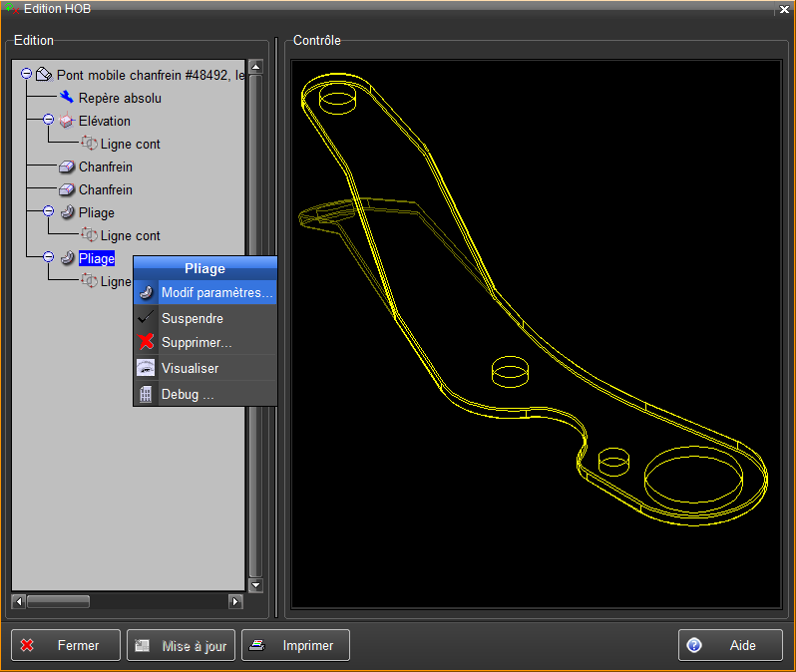The height and width of the screenshot is (672, 796).
Task: Choose Modif paramètres from context menu
Action: [216, 293]
